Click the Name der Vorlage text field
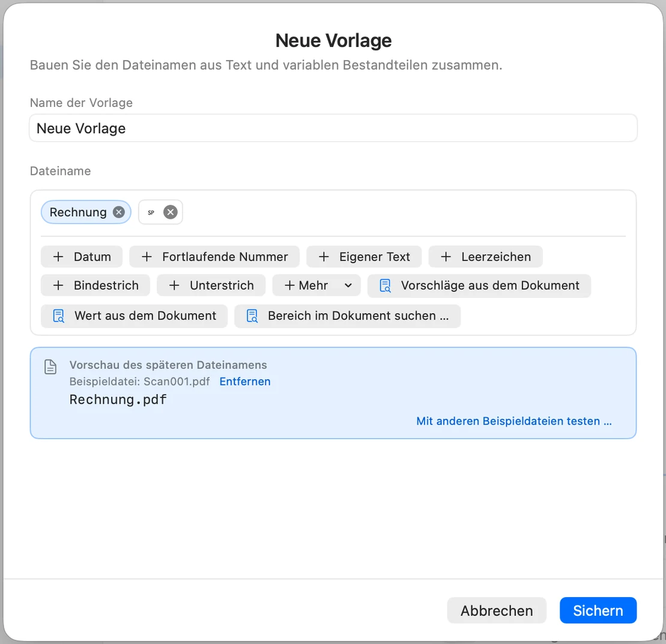This screenshot has width=666, height=644. pyautogui.click(x=333, y=128)
